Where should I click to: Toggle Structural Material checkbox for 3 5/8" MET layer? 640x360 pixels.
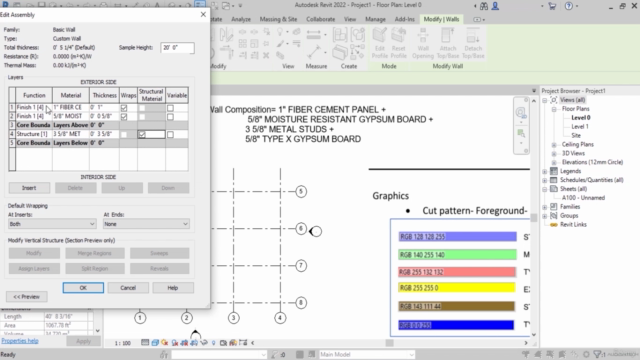(142, 134)
